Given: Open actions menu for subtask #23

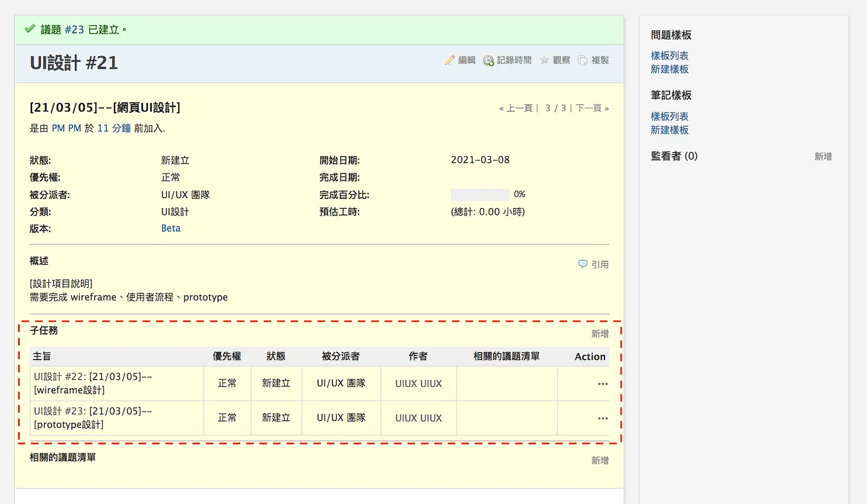Looking at the screenshot, I should pyautogui.click(x=603, y=419).
